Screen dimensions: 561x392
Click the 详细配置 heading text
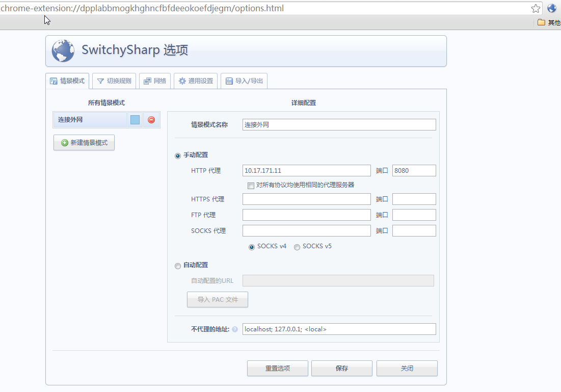tap(303, 103)
